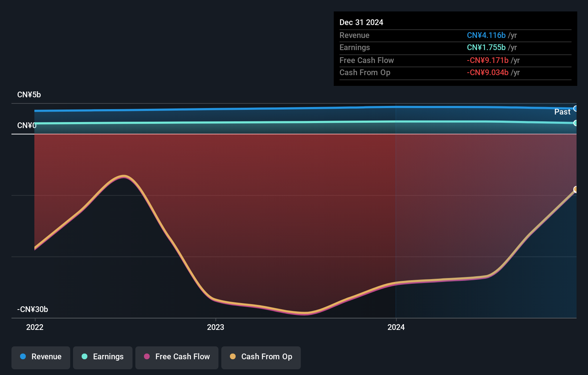Click the Free Cash Flow label in tooltip
Screen dimensions: 588x375
367,60
